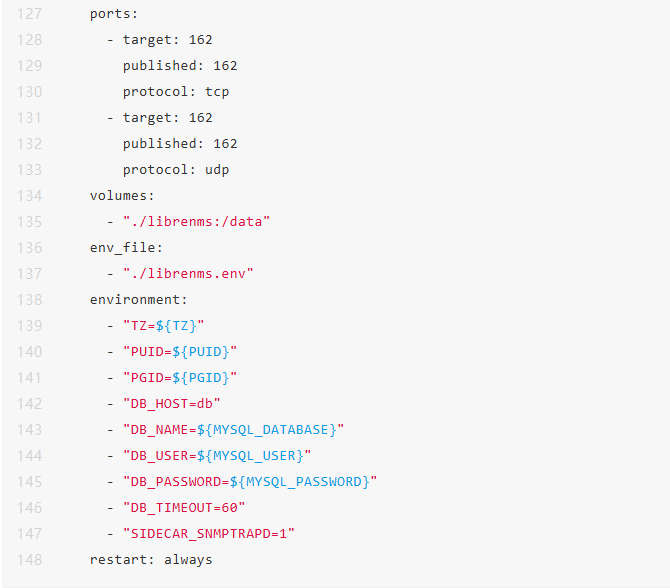Image resolution: width=670 pixels, height=588 pixels.
Task: Click the "volumes:" key
Action: 122,195
